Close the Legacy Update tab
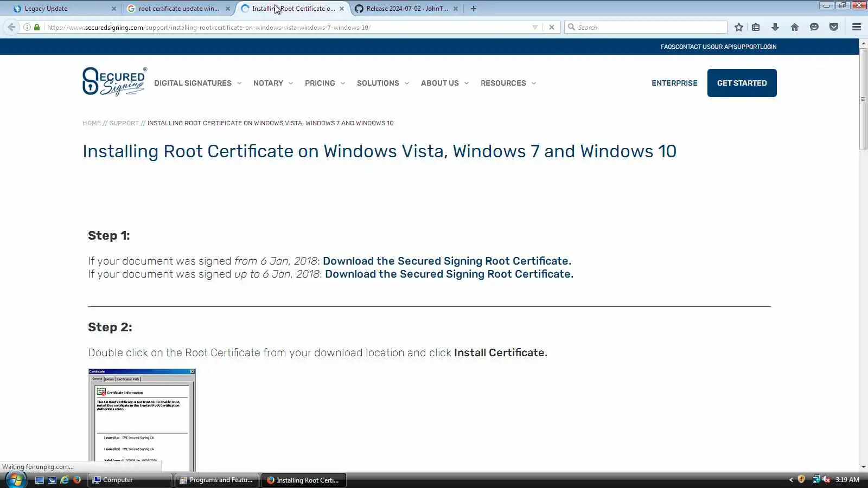 (114, 9)
